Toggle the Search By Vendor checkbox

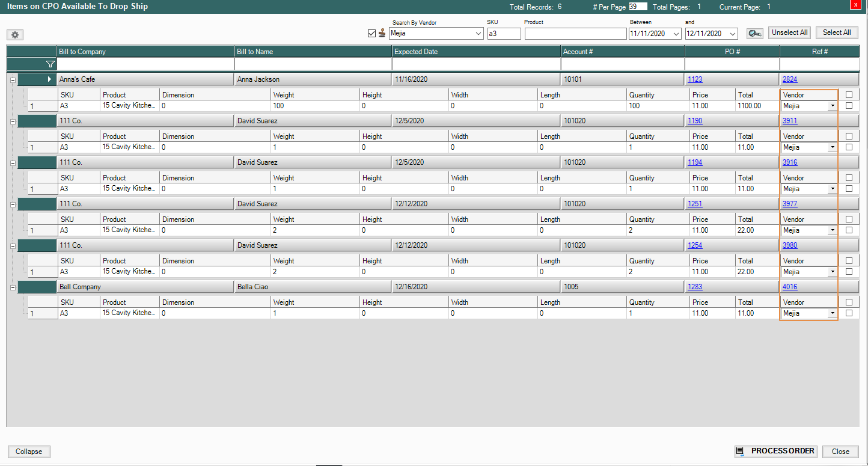(371, 34)
